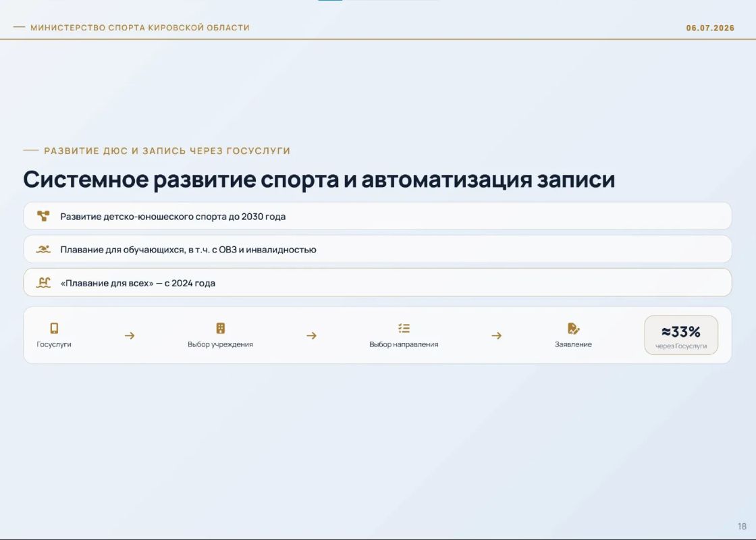Image resolution: width=756 pixels, height=540 pixels.
Task: Click the header МИНИСТЕРСТВО СПОРТА КИРОВСКОЙ ОБЛАСТИ
Action: (x=140, y=28)
